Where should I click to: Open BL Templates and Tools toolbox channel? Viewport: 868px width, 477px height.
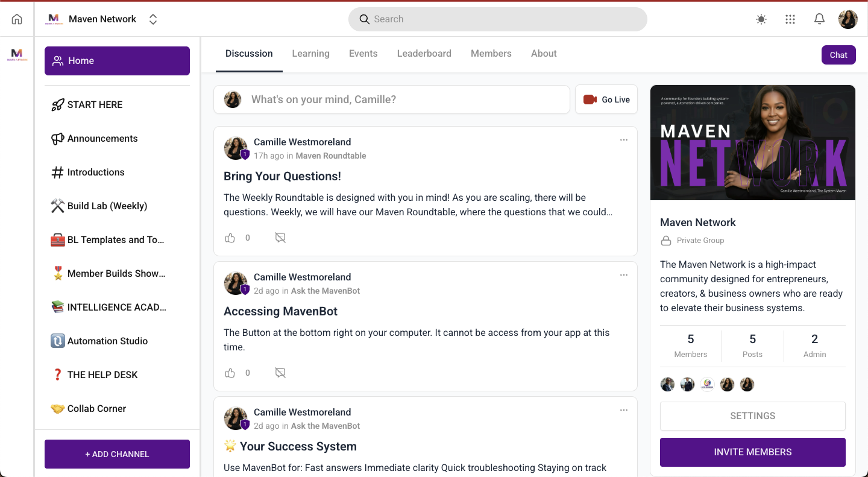(x=117, y=239)
